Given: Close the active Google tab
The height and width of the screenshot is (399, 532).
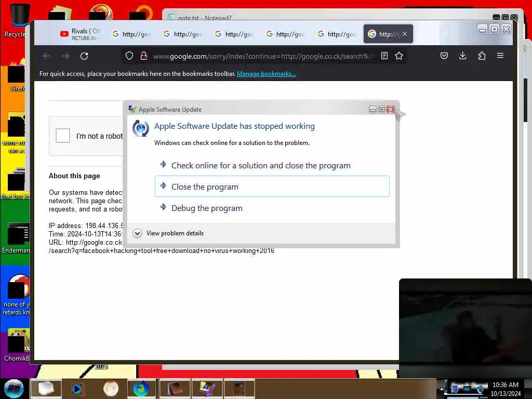Looking at the screenshot, I should coord(405,34).
